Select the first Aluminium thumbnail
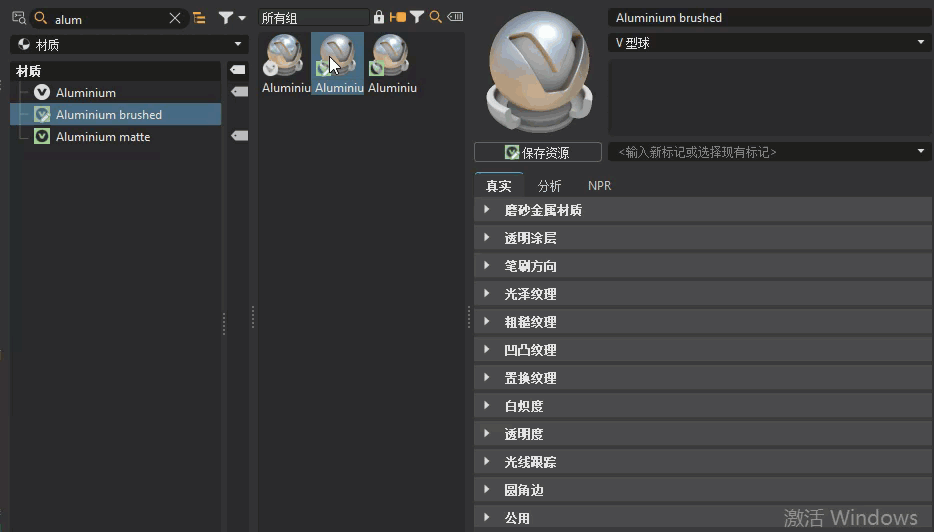 pos(285,63)
